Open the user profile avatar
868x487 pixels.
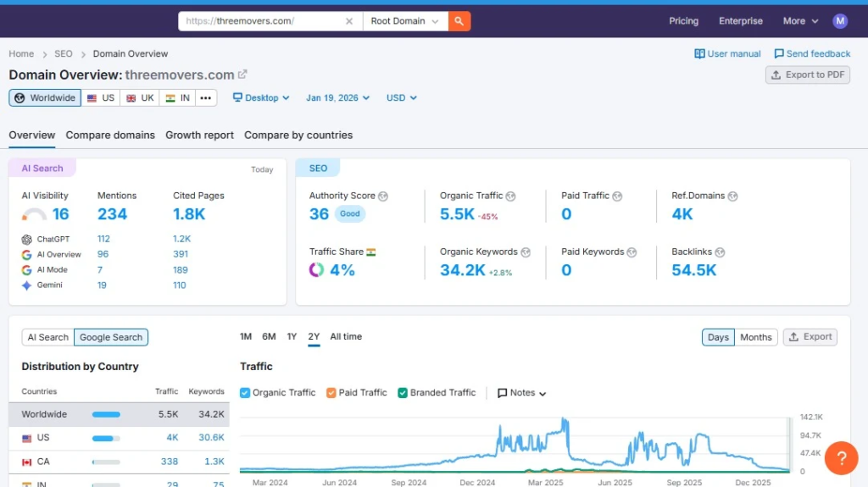pos(839,21)
